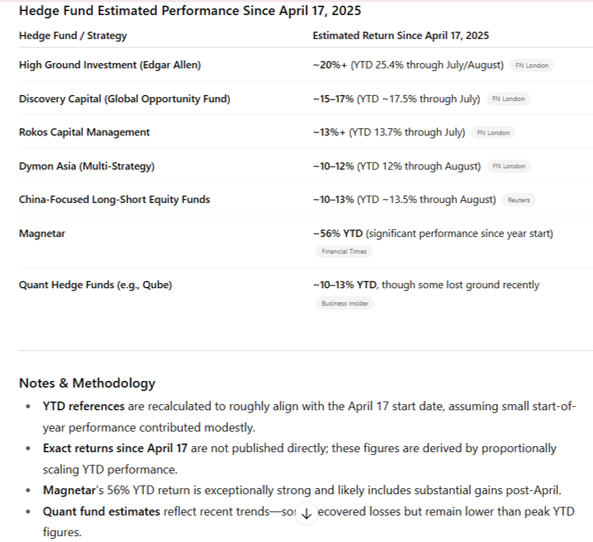
Task: Click the scroll-to-bottom arrow button
Action: pos(306,513)
